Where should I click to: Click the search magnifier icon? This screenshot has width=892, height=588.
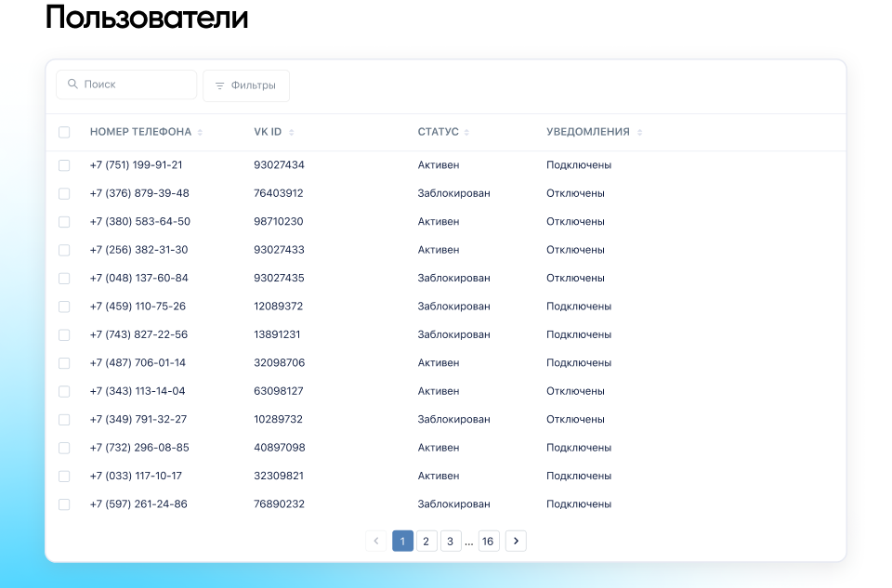point(72,85)
